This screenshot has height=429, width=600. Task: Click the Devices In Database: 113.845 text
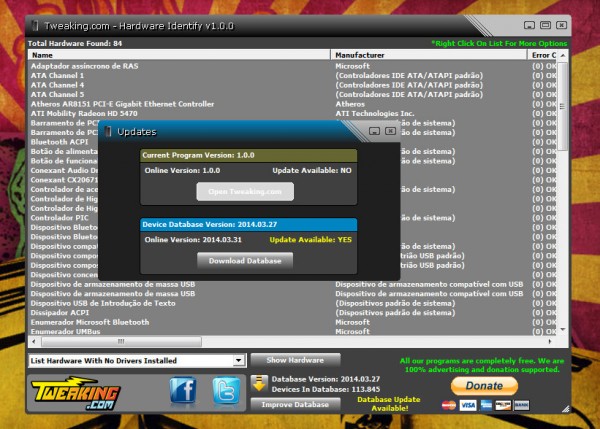click(326, 389)
